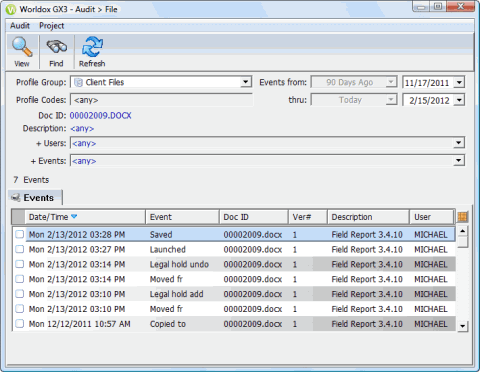Image resolution: width=480 pixels, height=372 pixels.
Task: Select the Copied to event text
Action: (168, 324)
